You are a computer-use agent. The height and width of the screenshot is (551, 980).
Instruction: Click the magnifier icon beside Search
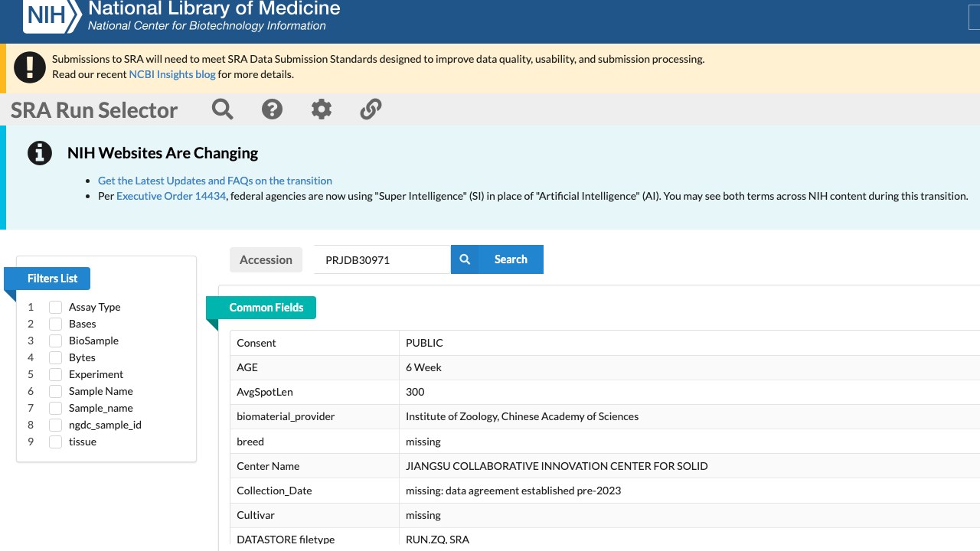click(x=465, y=259)
